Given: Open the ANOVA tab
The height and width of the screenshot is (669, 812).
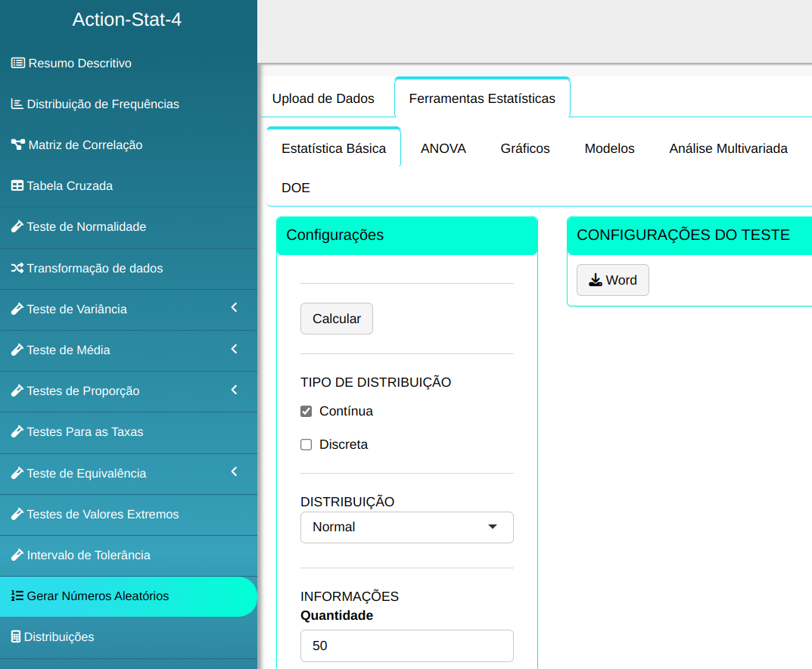Looking at the screenshot, I should click(x=443, y=148).
